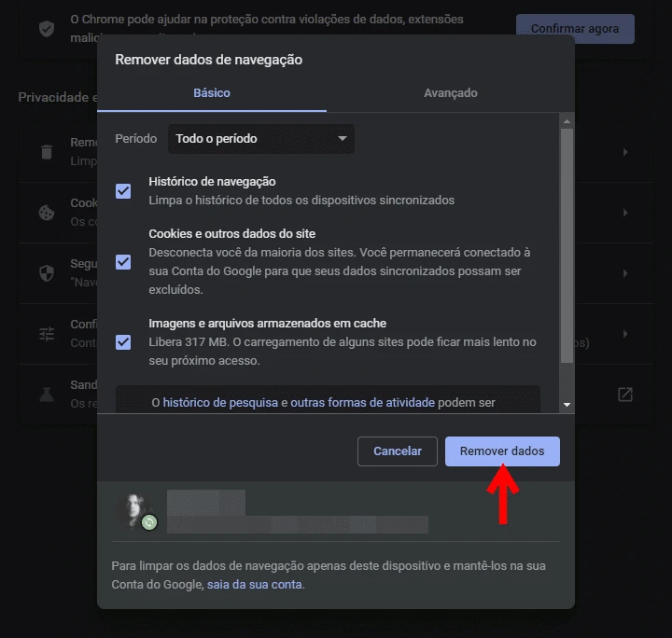Click the Cancelar button
Viewport: 672px width, 638px height.
coord(398,451)
